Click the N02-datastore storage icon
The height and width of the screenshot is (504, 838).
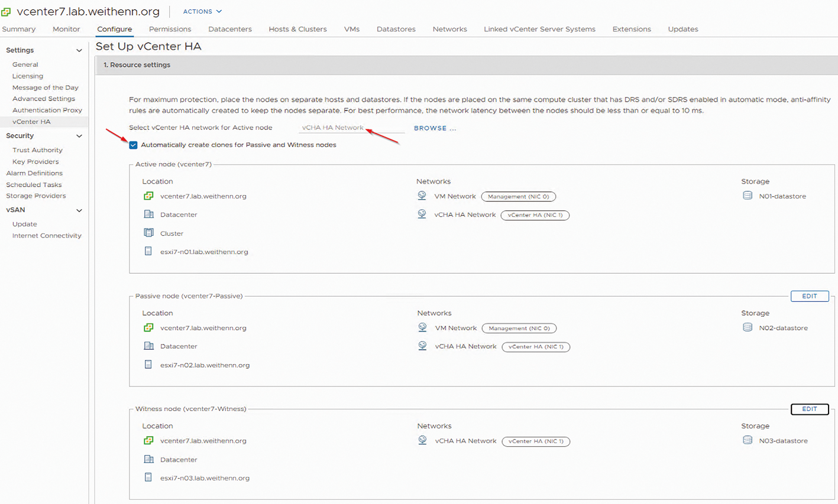(748, 327)
